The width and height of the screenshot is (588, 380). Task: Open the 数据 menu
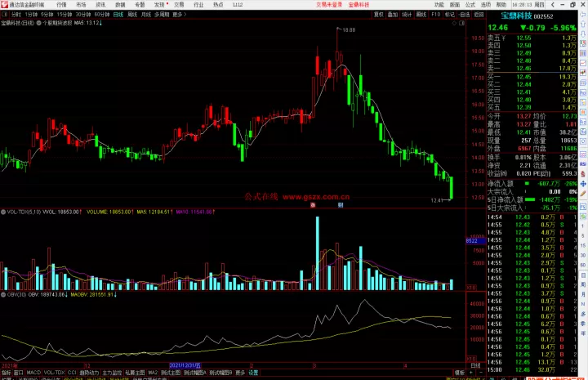(120, 5)
